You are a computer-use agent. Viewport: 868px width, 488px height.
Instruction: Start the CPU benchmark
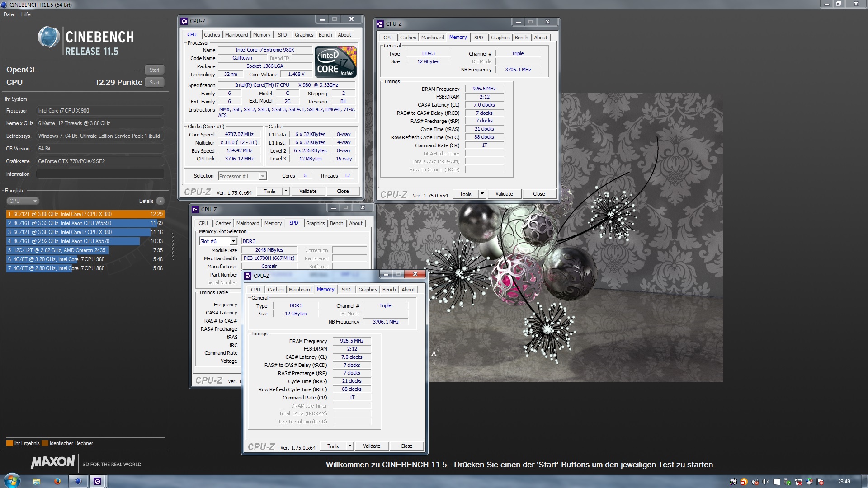(x=154, y=83)
